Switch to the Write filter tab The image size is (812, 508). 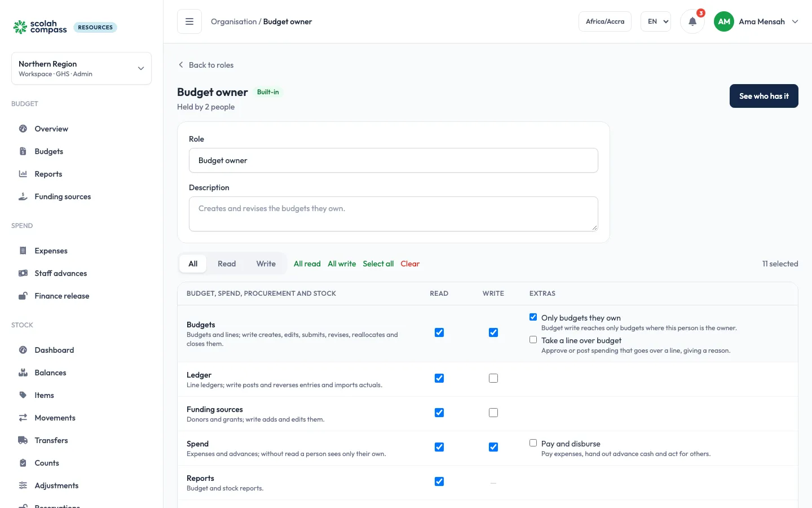tap(266, 264)
